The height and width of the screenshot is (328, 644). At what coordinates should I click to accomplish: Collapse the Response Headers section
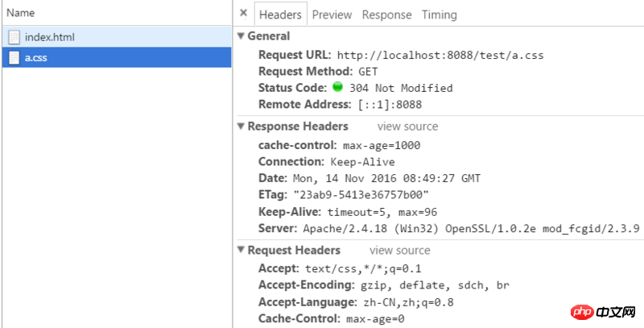pyautogui.click(x=241, y=127)
